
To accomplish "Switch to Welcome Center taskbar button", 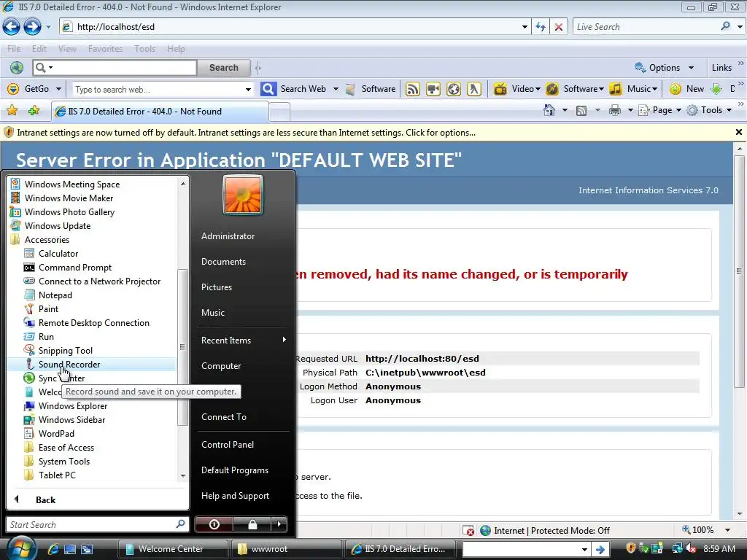I will 173,549.
